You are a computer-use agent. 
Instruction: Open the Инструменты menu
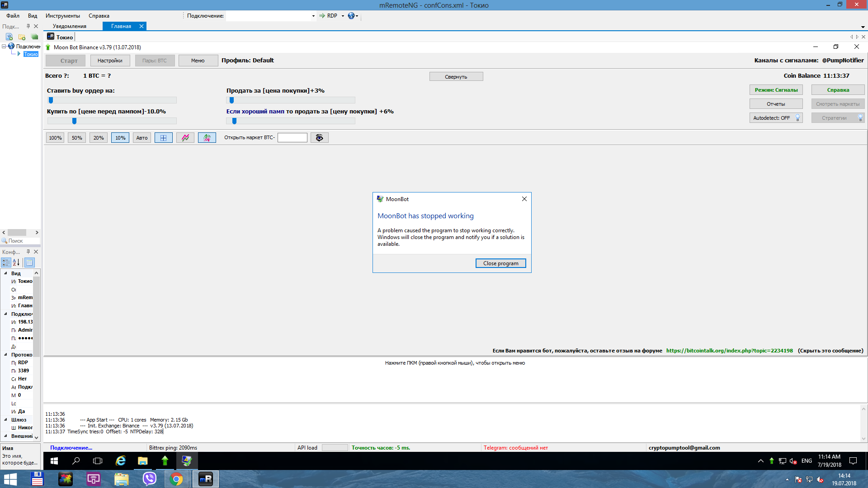[x=62, y=16]
